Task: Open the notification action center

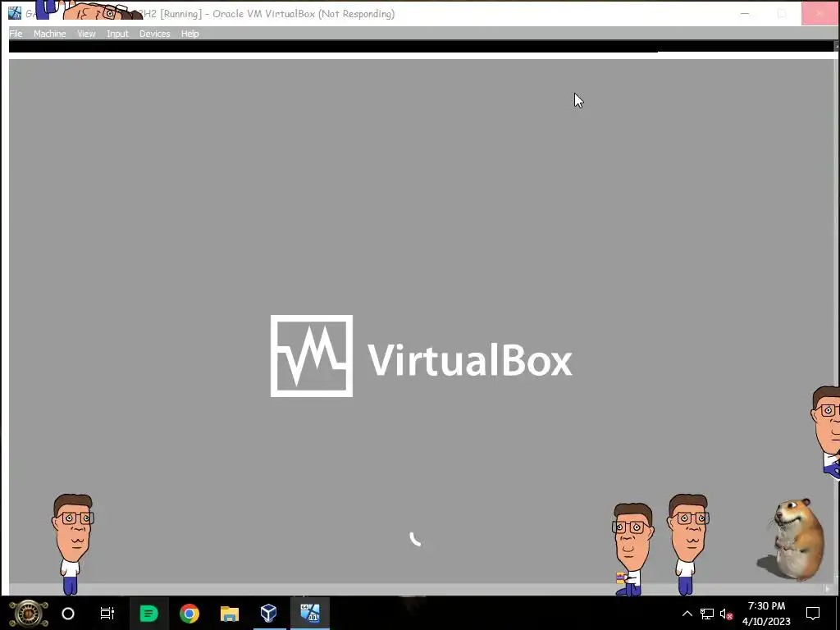Action: pos(813,614)
